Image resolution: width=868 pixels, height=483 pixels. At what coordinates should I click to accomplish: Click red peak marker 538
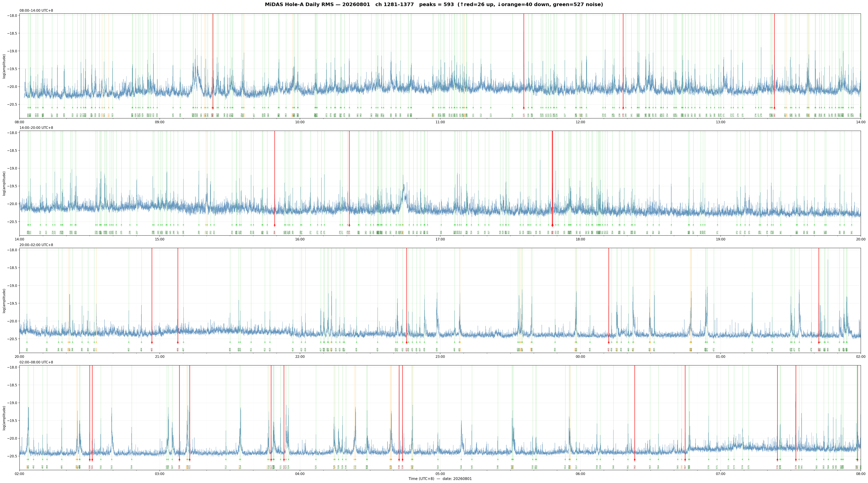(399, 459)
